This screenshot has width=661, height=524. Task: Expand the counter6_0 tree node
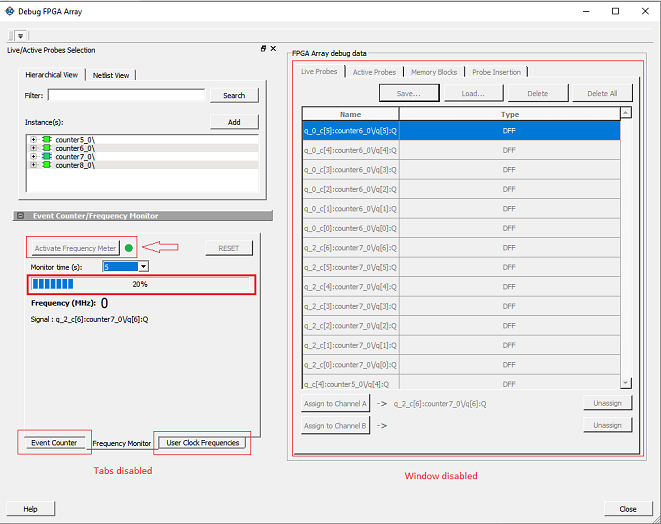click(x=34, y=148)
